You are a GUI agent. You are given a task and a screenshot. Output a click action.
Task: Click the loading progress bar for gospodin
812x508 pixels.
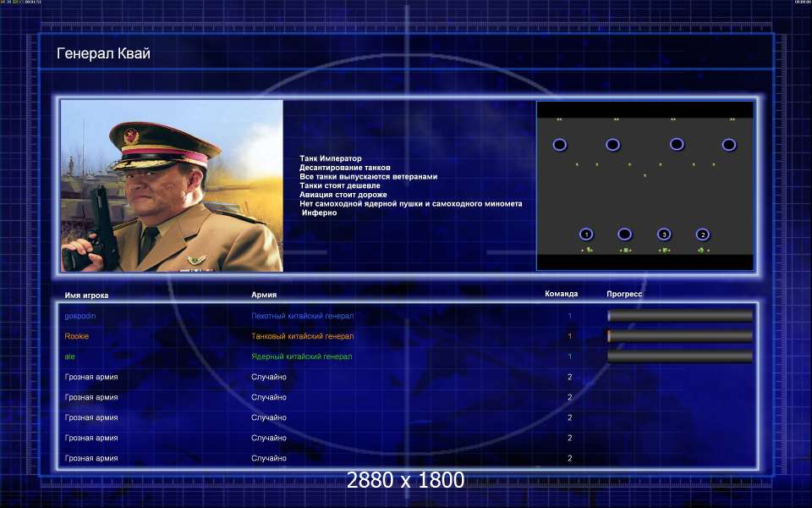point(680,316)
